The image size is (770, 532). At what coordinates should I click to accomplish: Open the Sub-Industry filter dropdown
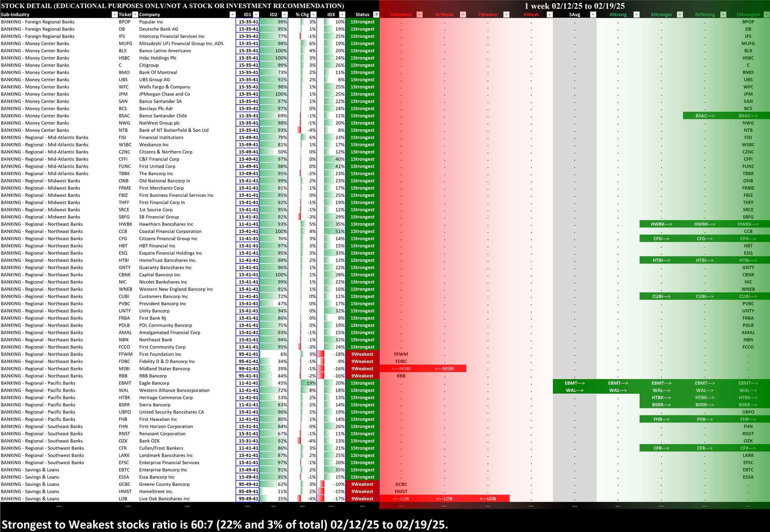pos(114,15)
